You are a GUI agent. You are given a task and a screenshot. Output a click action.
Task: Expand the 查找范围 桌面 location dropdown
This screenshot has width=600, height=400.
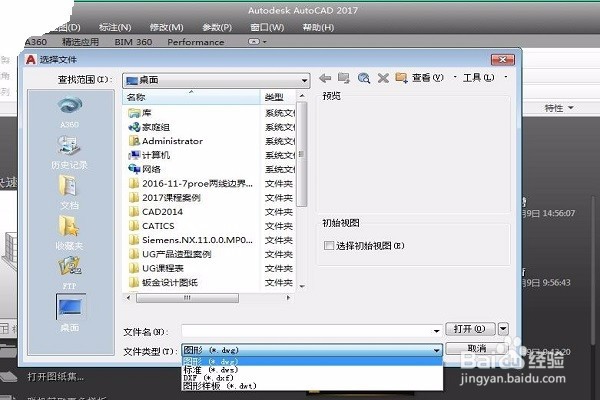coord(304,80)
